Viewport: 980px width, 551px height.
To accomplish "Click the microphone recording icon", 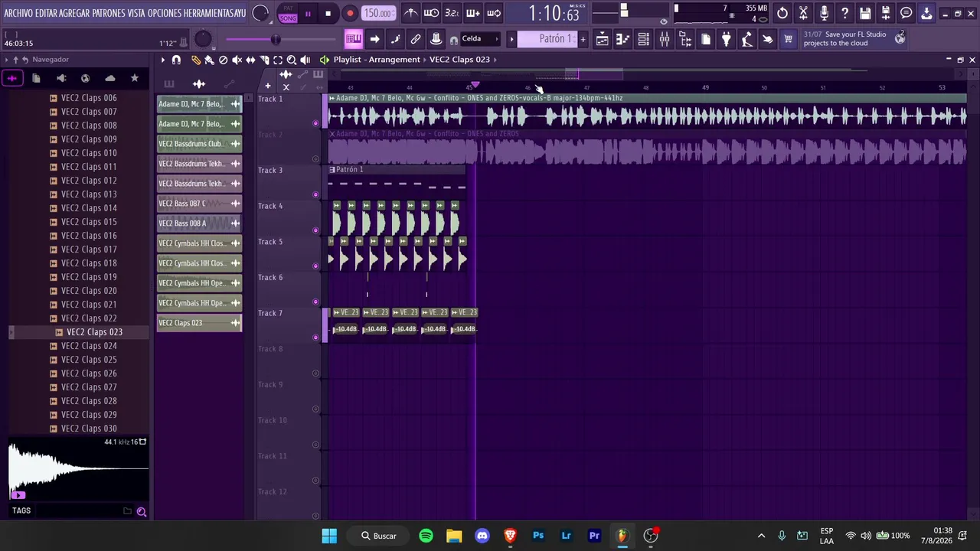I will [824, 13].
